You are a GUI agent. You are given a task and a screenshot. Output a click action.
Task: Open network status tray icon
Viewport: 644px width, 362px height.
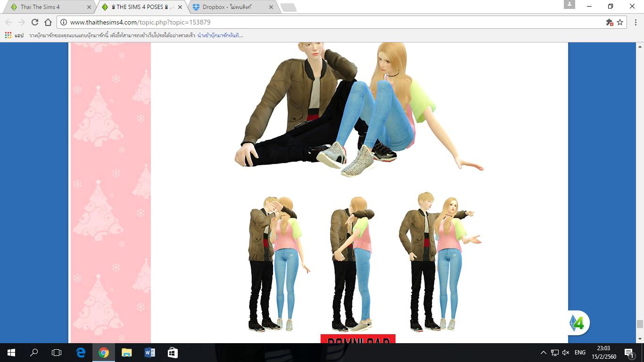[555, 353]
